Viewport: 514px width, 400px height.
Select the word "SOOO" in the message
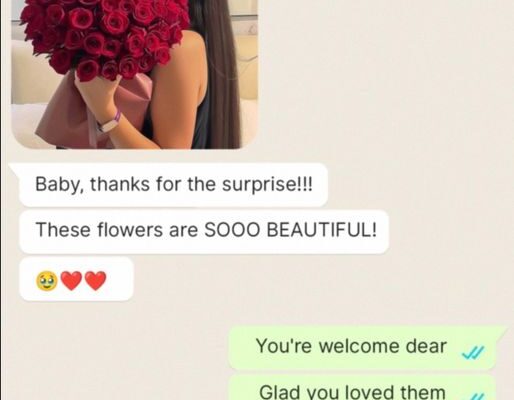pos(232,230)
